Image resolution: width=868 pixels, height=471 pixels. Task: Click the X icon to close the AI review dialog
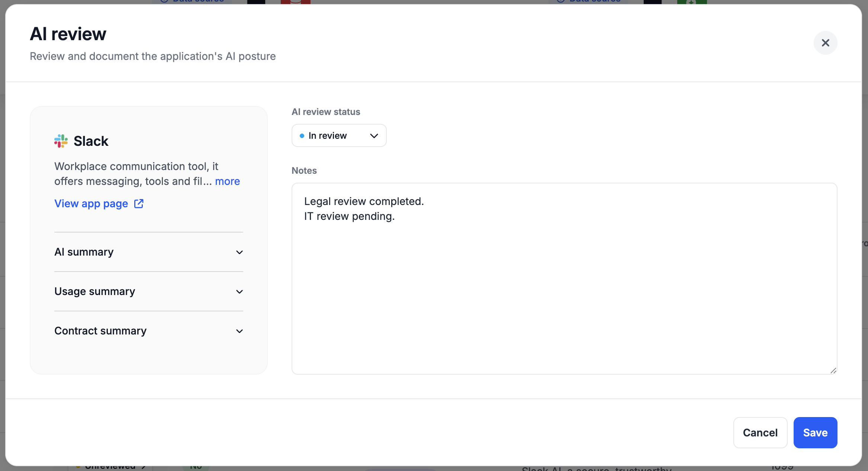[x=825, y=43]
